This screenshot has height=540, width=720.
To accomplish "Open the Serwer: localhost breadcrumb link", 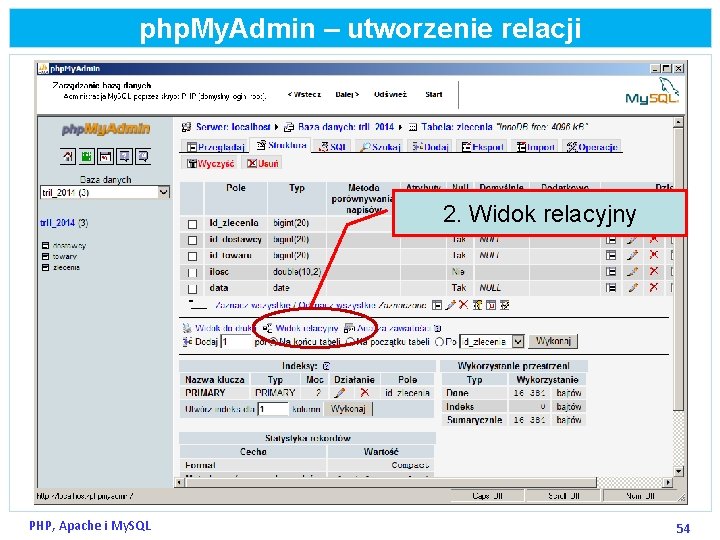I will pos(233,127).
